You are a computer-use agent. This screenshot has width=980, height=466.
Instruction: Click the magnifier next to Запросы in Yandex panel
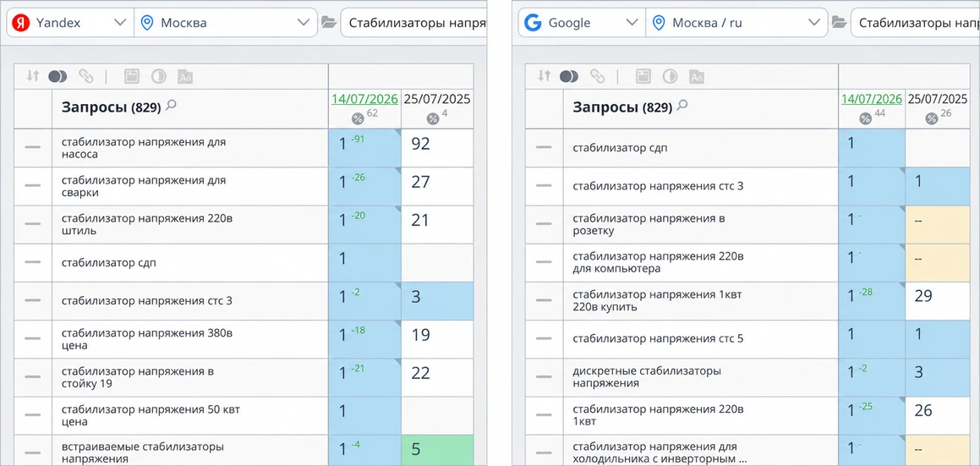click(172, 105)
